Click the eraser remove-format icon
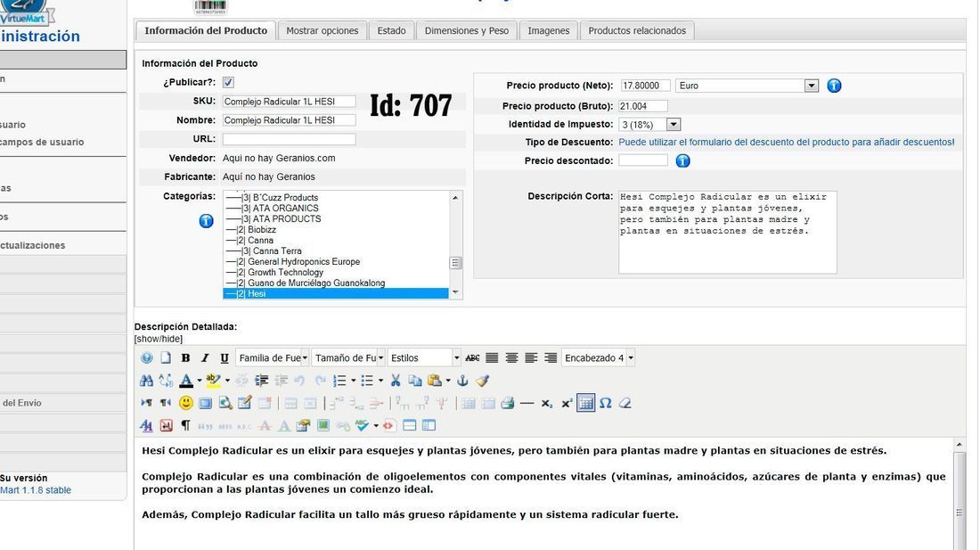Screen dimensions: 980x550 tap(625, 403)
